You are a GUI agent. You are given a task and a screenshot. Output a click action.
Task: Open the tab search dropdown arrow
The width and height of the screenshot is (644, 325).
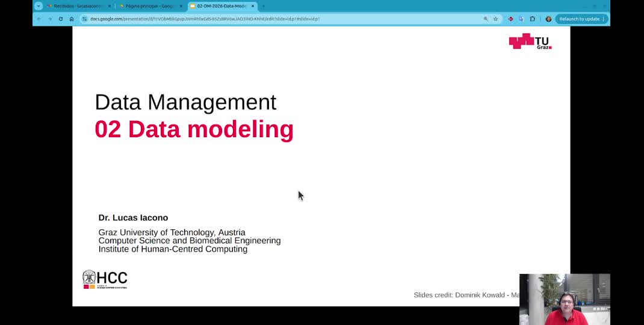38,6
